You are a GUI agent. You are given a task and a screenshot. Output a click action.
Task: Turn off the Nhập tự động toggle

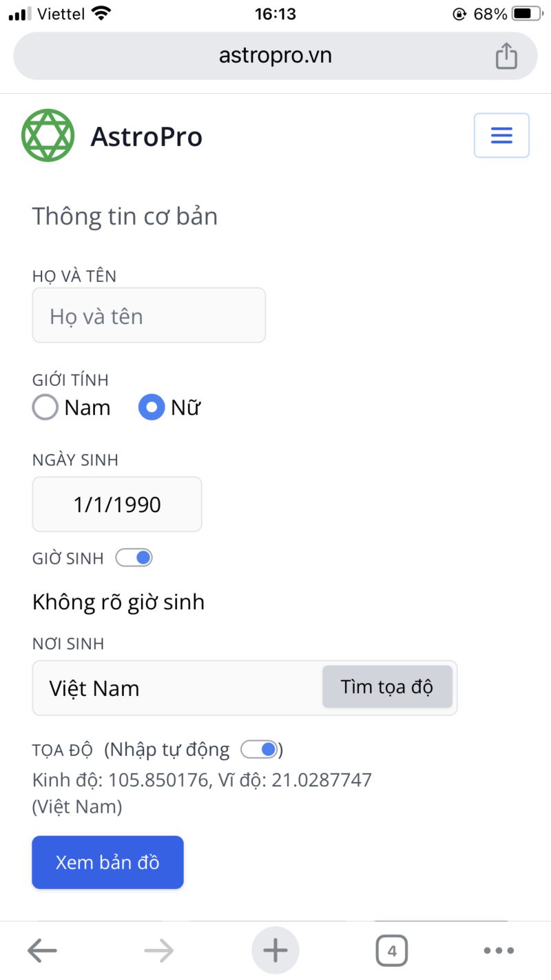[x=259, y=748]
